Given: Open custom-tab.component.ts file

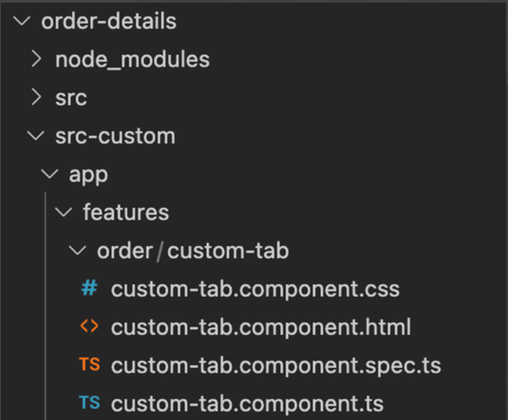Looking at the screenshot, I should click(247, 403).
